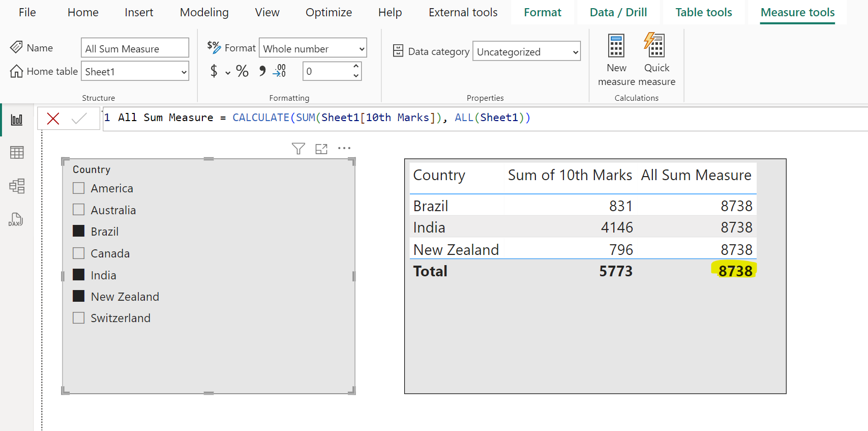Click the measure Name input field

135,49
